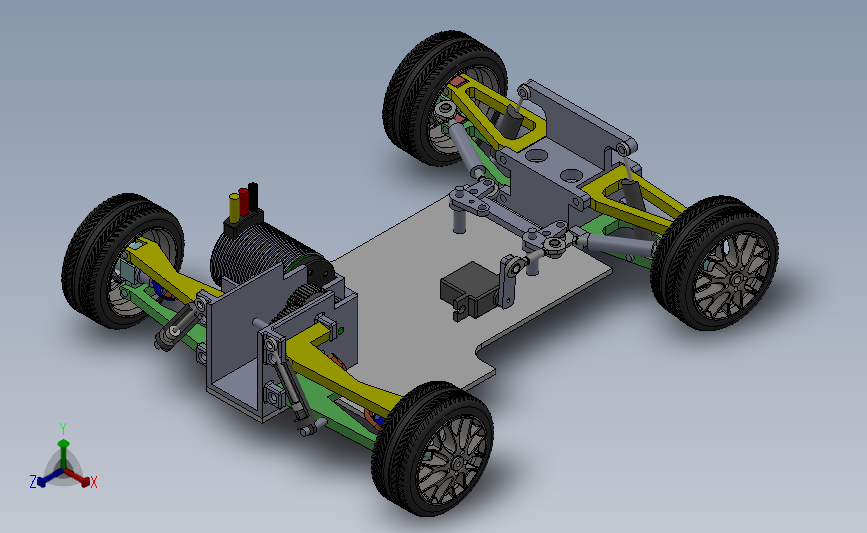Screen dimensions: 867x533
Task: Select the black steering servo on the chassis
Action: tap(471, 290)
